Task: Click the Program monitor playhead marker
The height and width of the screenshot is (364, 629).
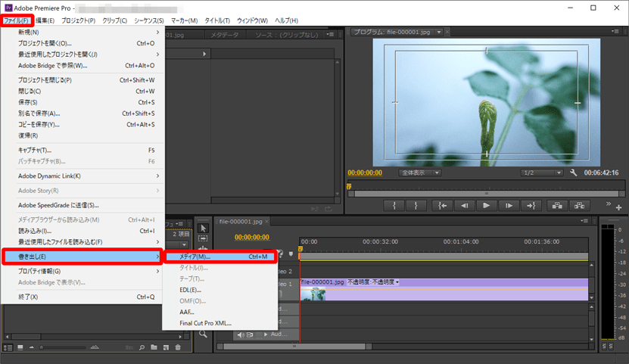Action: pos(349,186)
